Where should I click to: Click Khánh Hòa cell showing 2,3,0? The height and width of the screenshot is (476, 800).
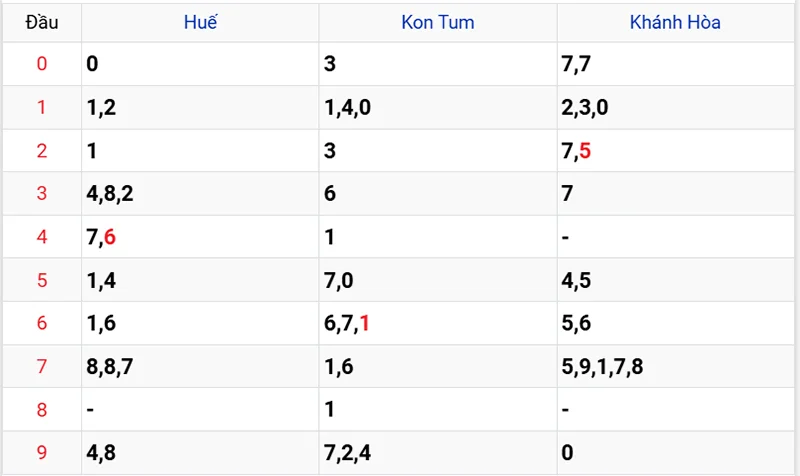[x=586, y=108]
